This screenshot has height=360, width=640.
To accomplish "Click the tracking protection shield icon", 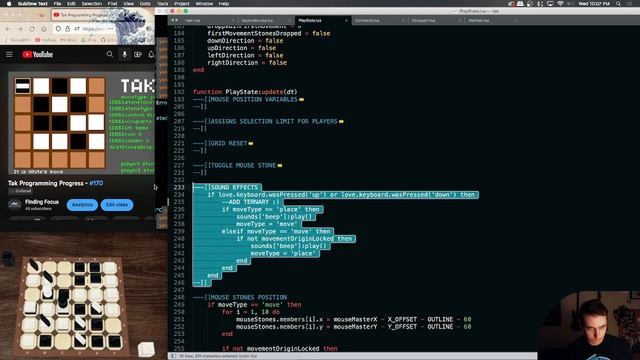I will point(59,29).
